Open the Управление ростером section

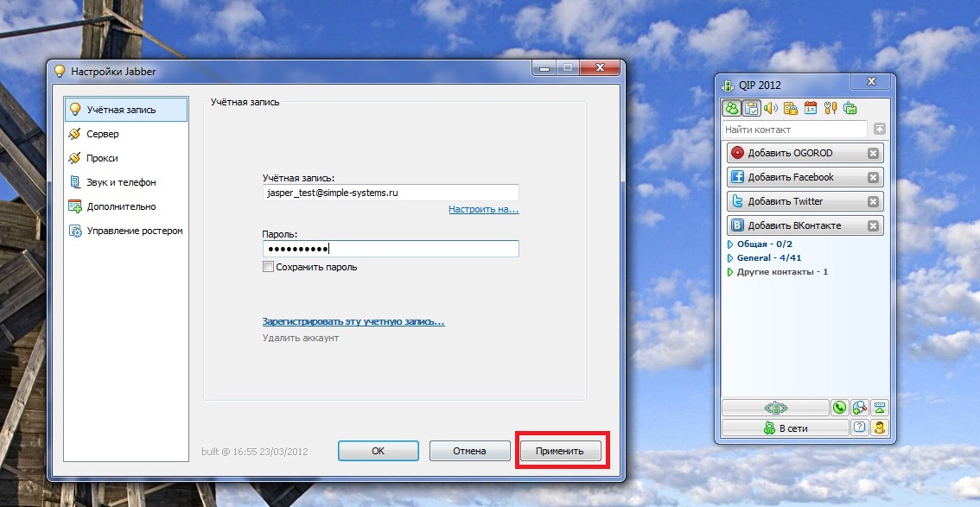[x=126, y=231]
